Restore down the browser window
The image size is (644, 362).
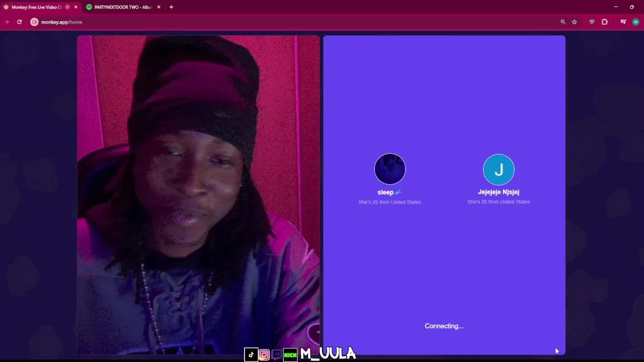[632, 7]
